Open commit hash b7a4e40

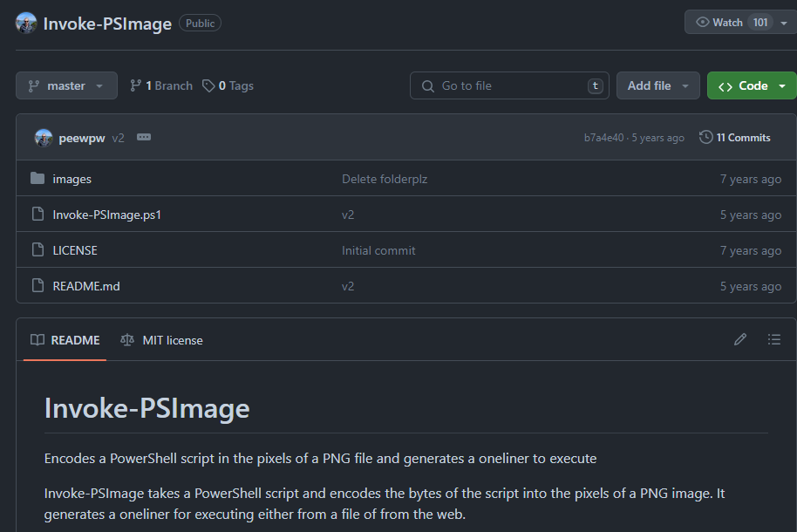coord(603,138)
